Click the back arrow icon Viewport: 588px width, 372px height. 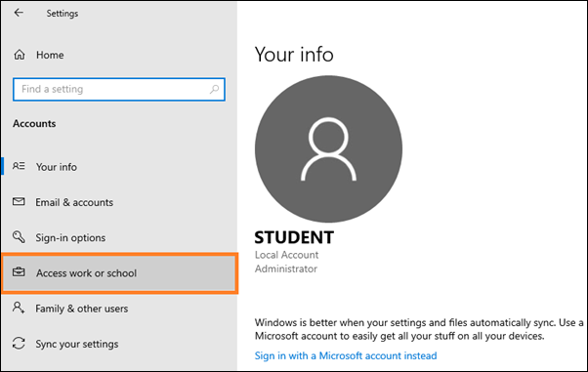tap(19, 13)
